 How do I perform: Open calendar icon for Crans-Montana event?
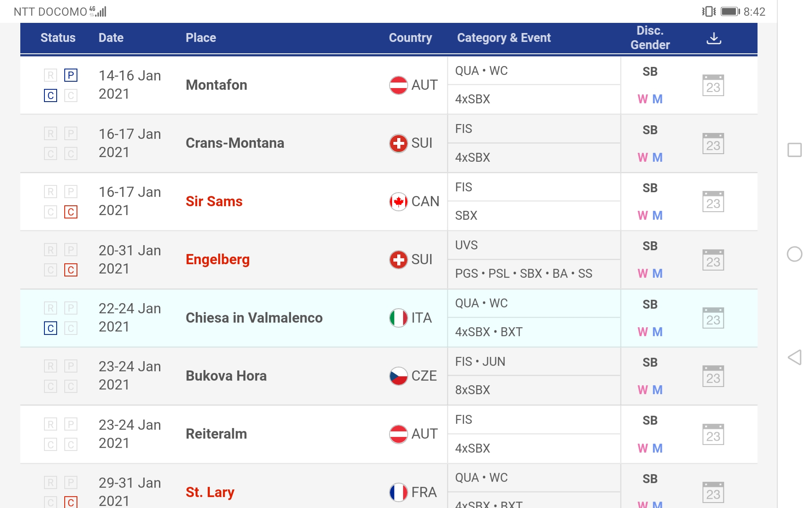click(713, 144)
